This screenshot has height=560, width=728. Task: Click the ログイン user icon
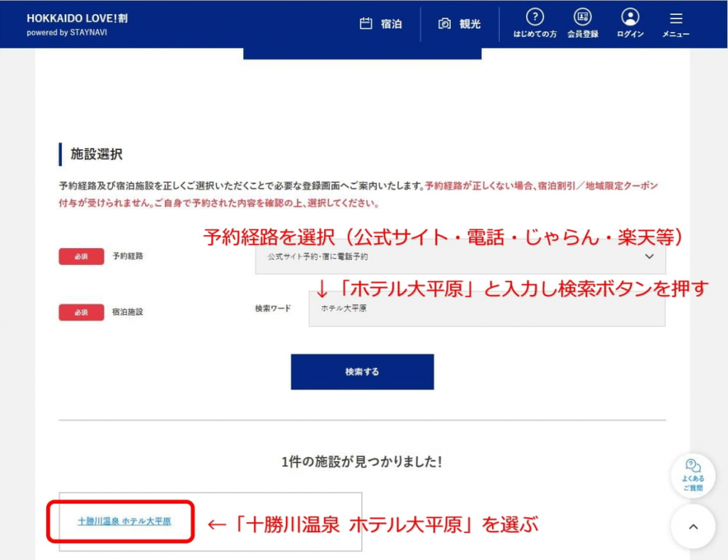pyautogui.click(x=630, y=17)
